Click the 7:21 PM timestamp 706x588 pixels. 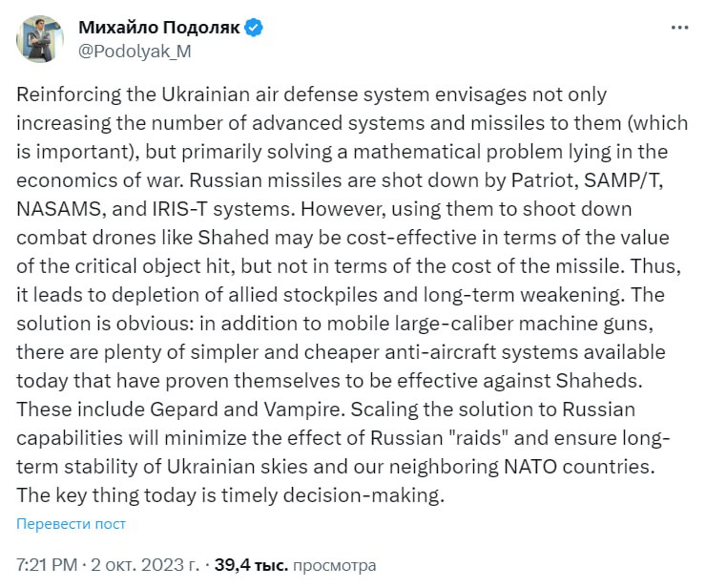click(x=48, y=564)
